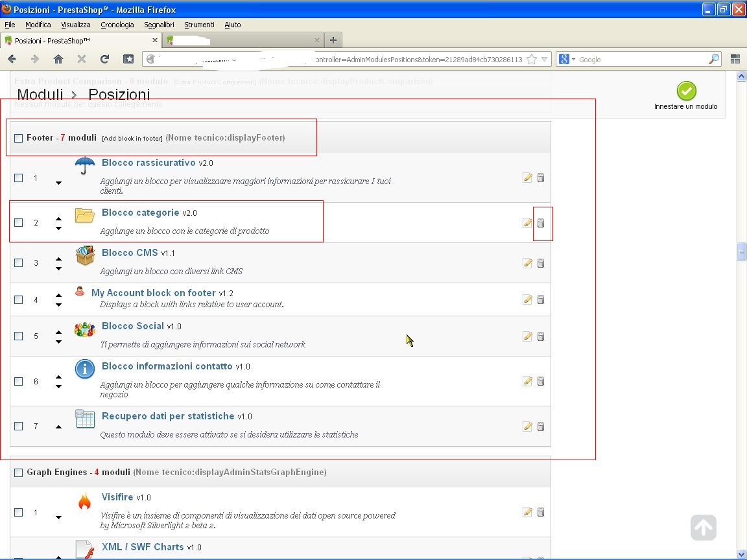747x560 pixels.
Task: Bookmark this page with the URL star
Action: 532,60
